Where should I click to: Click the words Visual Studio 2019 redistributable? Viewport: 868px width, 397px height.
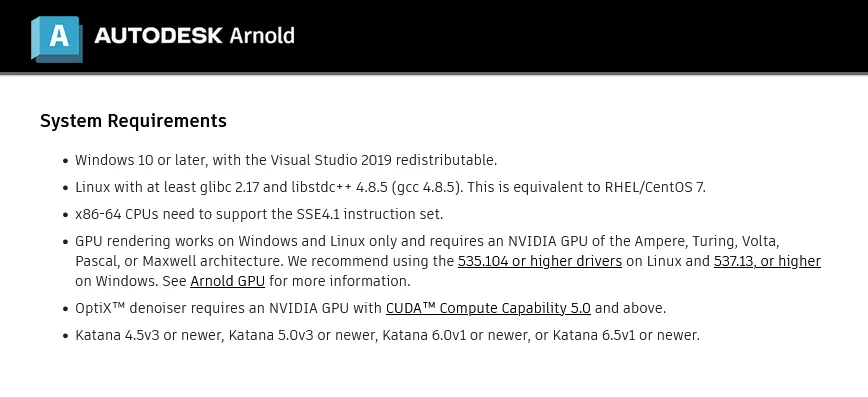pyautogui.click(x=384, y=160)
